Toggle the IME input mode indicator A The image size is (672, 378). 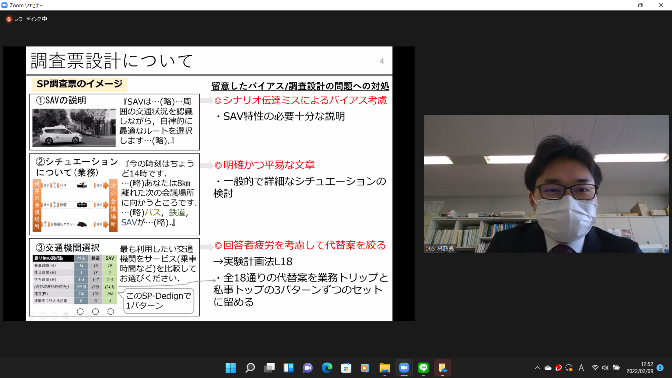(581, 368)
